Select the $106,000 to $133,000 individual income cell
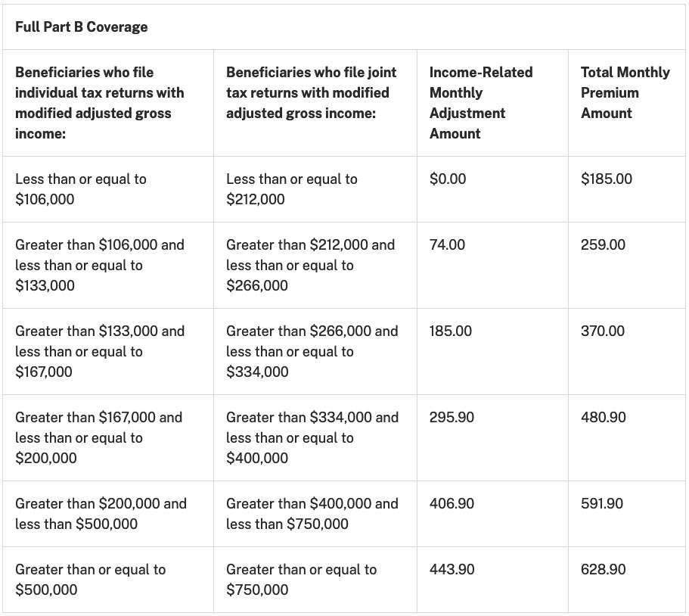The width and height of the screenshot is (689, 616). pyautogui.click(x=100, y=266)
